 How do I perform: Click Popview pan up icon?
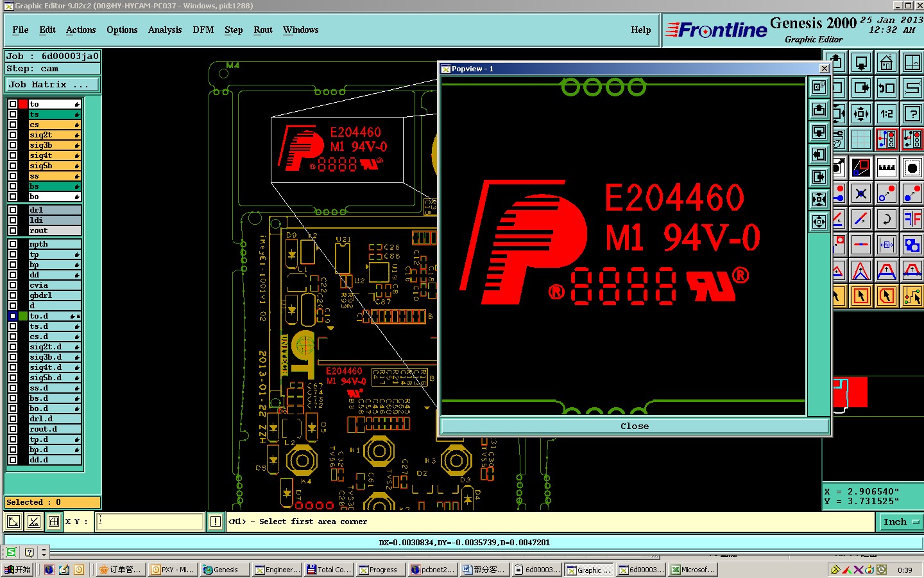click(x=819, y=109)
